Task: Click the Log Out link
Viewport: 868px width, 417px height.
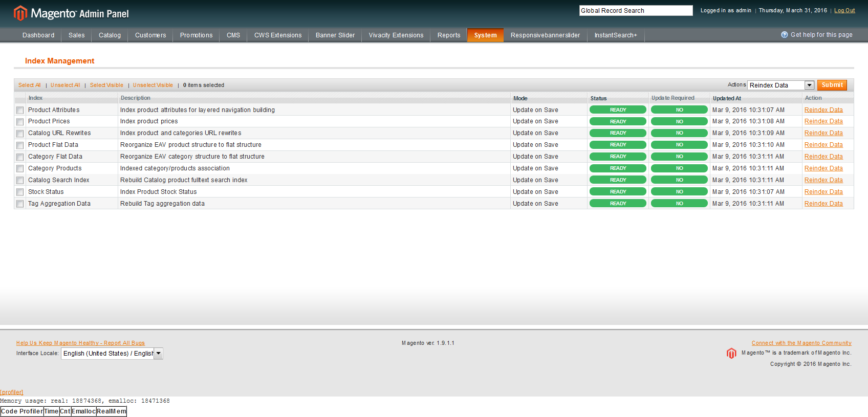Action: tap(844, 10)
